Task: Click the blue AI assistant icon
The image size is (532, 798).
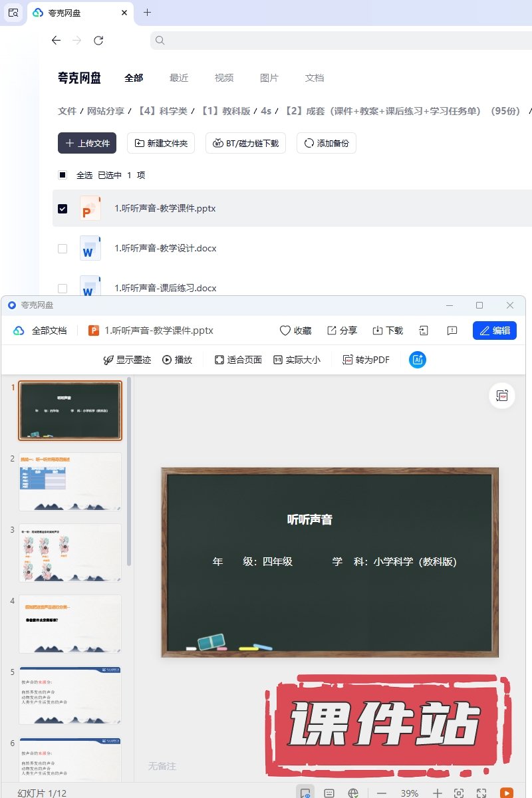Action: coord(418,360)
